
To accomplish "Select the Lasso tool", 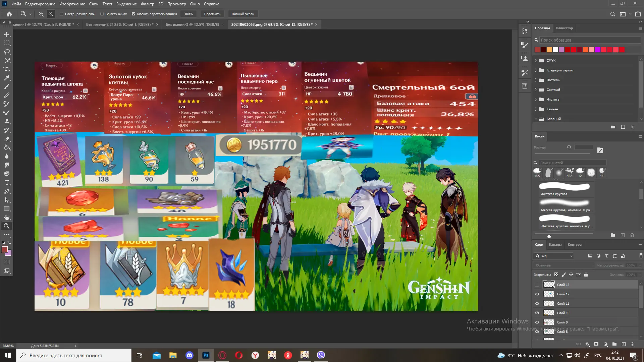I will tap(7, 52).
